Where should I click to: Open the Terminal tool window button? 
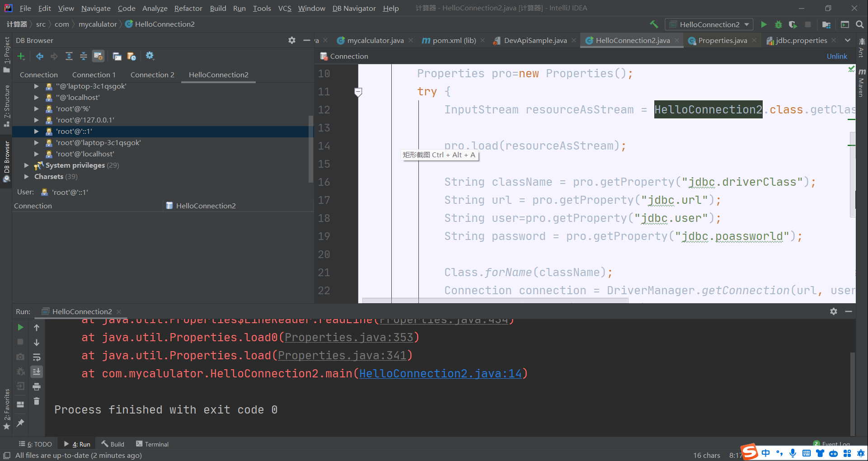point(152,444)
